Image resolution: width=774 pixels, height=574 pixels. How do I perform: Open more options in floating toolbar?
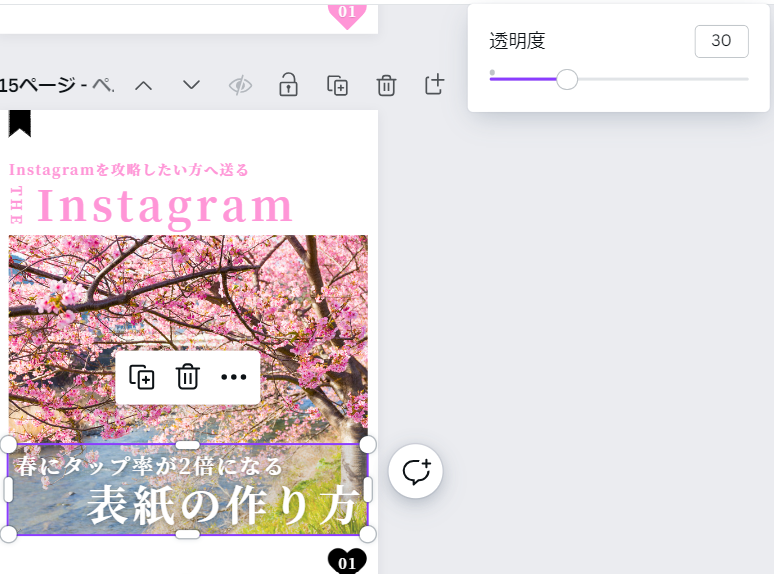coord(233,377)
